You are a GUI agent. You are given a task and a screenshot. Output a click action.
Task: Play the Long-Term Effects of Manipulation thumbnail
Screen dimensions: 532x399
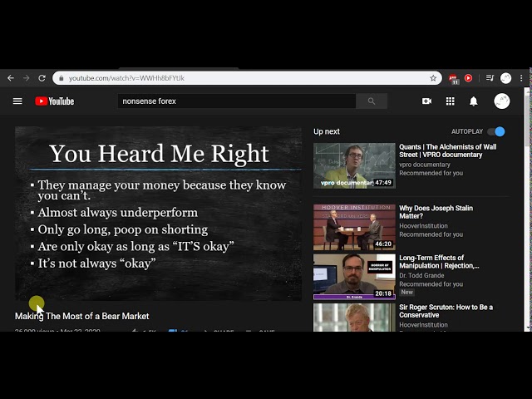point(354,277)
